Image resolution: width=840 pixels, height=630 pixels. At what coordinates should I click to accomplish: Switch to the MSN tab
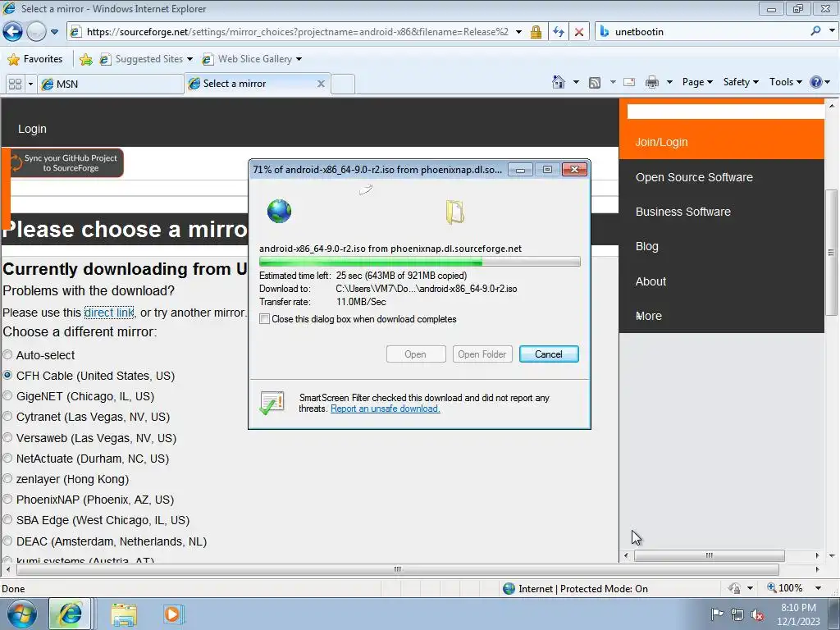click(111, 84)
